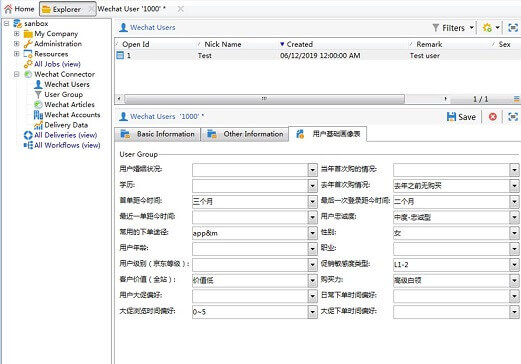Open the 学历 dropdown
The height and width of the screenshot is (364, 521).
click(312, 186)
